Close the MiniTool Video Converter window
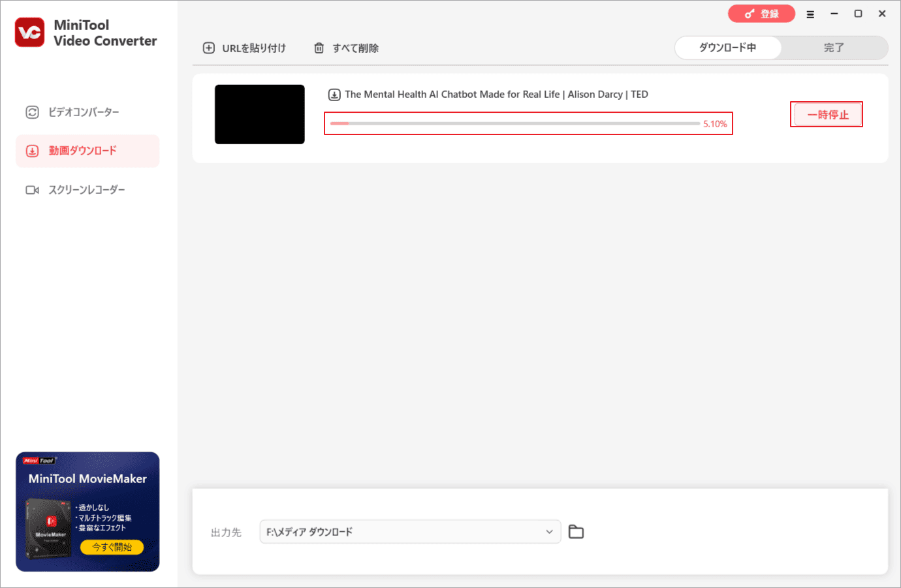 (882, 14)
